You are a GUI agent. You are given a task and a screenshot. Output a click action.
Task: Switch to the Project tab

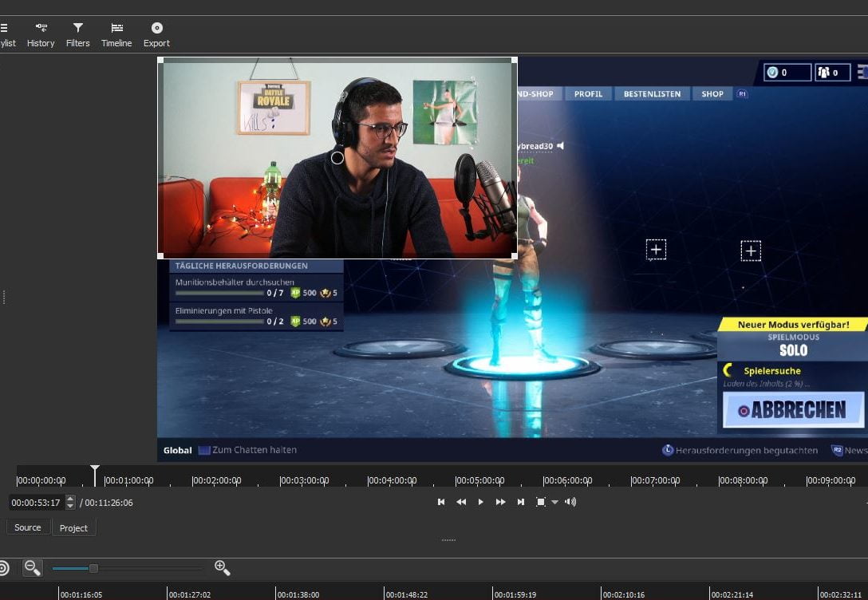[73, 528]
